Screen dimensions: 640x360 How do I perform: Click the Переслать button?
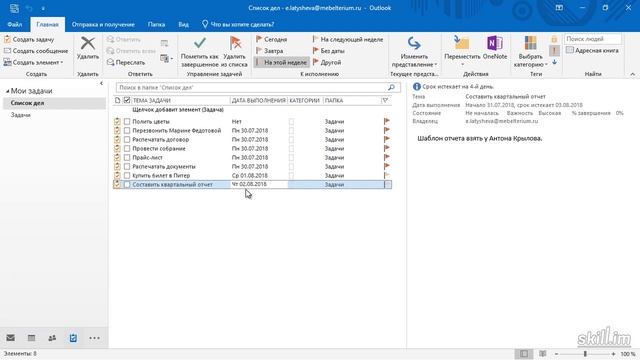126,62
